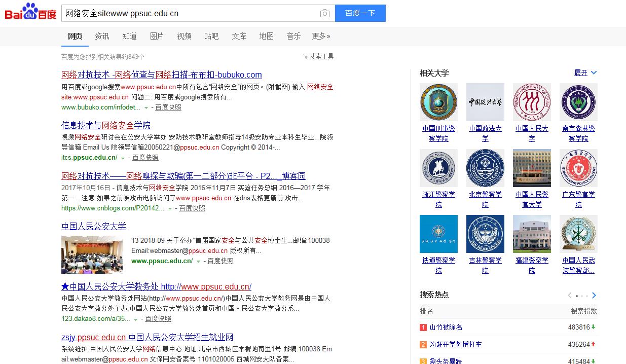The height and width of the screenshot is (364, 626).
Task: Open the 中国刑事警察学院 emblem
Action: (438, 102)
